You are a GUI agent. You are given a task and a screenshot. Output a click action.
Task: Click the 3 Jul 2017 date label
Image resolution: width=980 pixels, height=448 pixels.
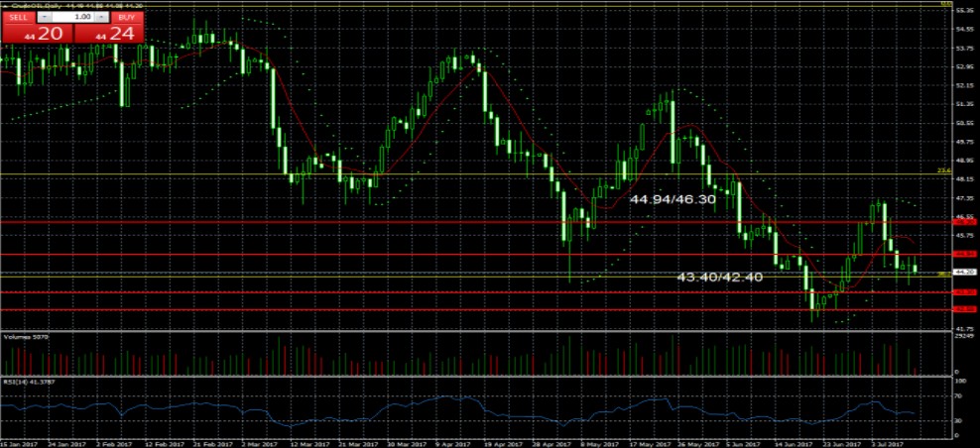click(x=891, y=443)
